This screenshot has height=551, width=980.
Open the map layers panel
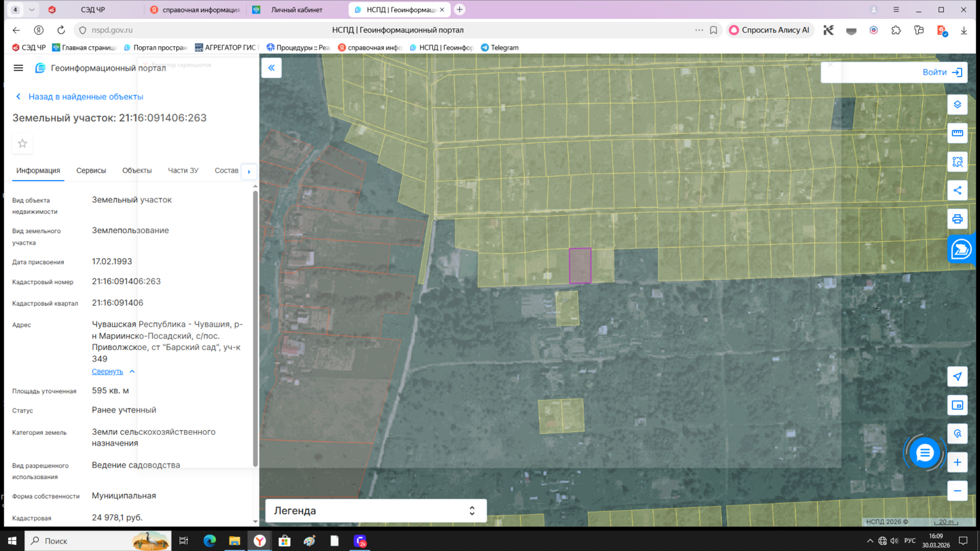[957, 105]
